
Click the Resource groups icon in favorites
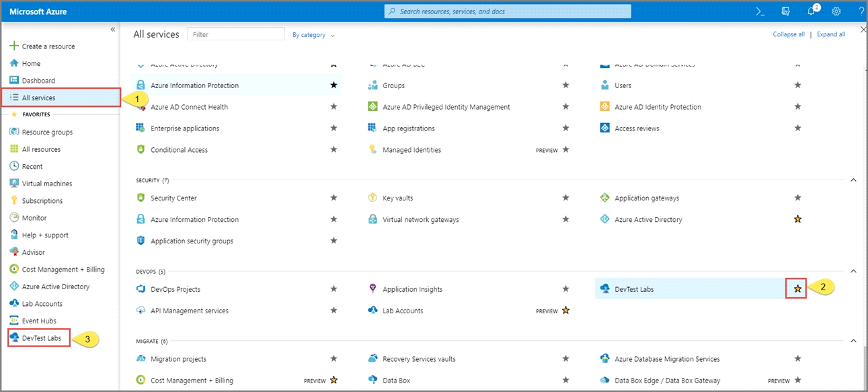click(x=13, y=132)
